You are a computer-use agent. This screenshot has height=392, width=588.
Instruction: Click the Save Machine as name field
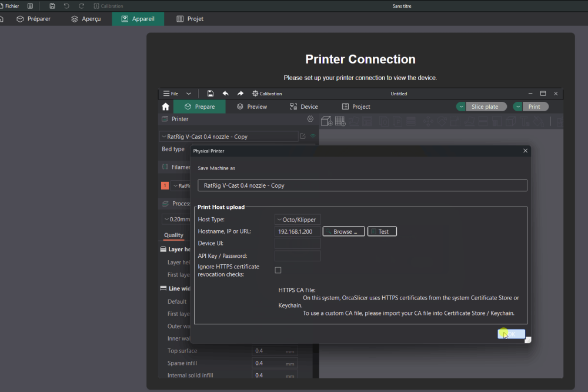pos(362,185)
